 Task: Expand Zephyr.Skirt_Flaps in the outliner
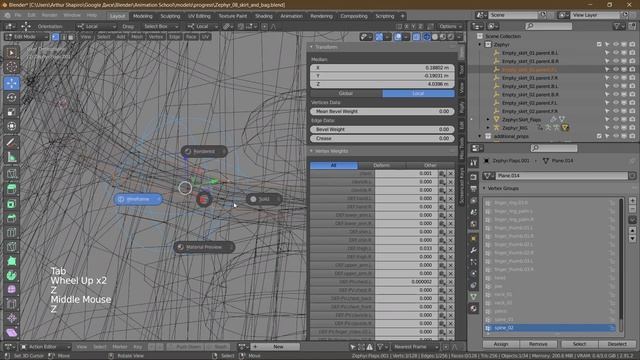click(x=488, y=120)
